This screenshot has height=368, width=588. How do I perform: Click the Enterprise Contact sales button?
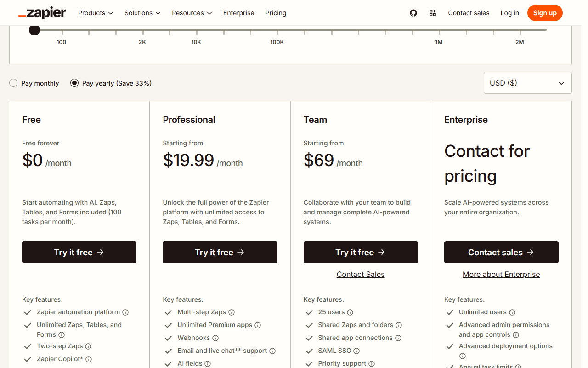click(501, 252)
